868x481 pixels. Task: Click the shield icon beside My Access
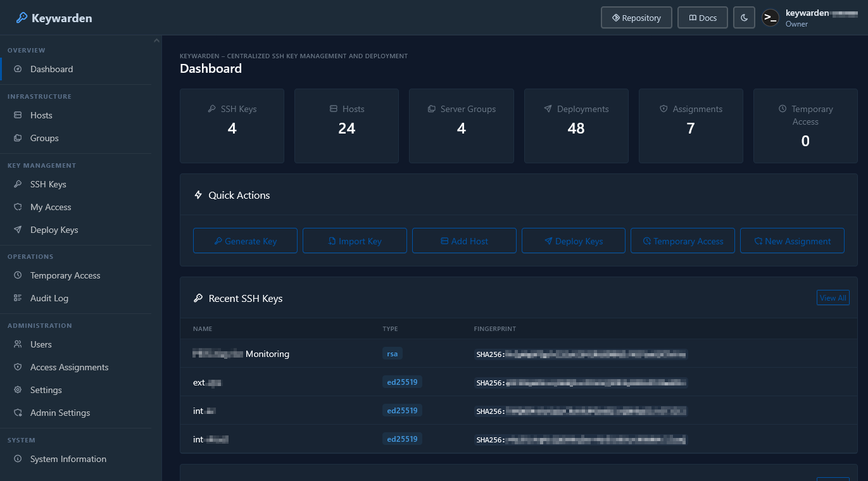[18, 207]
